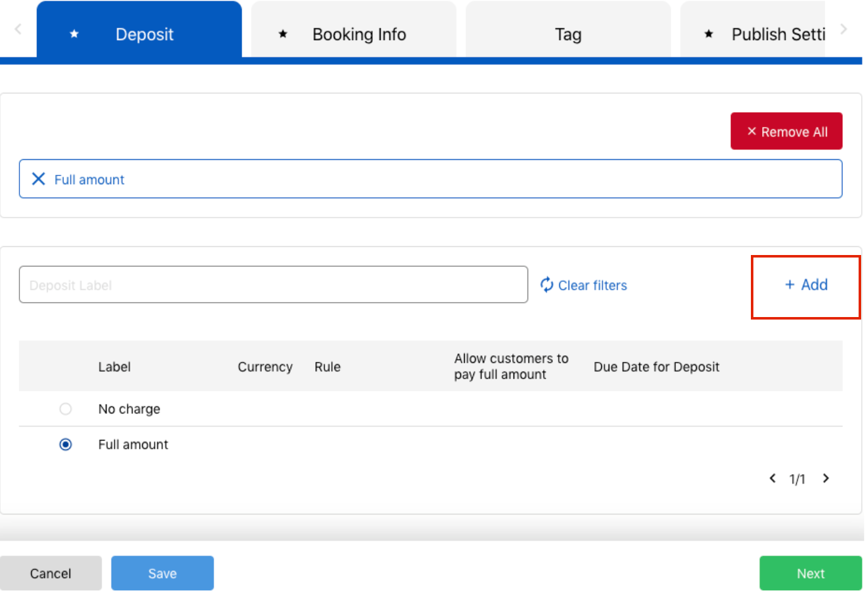Viewport: 868px width, 599px height.
Task: Click inside the Deposit Label input field
Action: 272,284
